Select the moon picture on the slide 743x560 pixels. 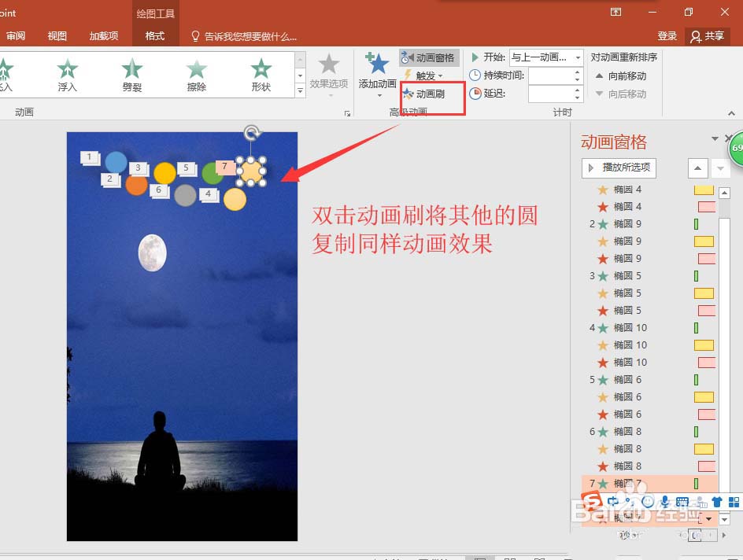click(x=152, y=253)
